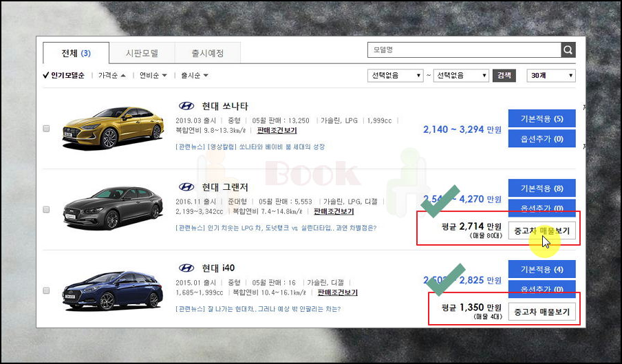
Task: Click the 2,140 ~ 3,294 만원 price
Action: 462,129
